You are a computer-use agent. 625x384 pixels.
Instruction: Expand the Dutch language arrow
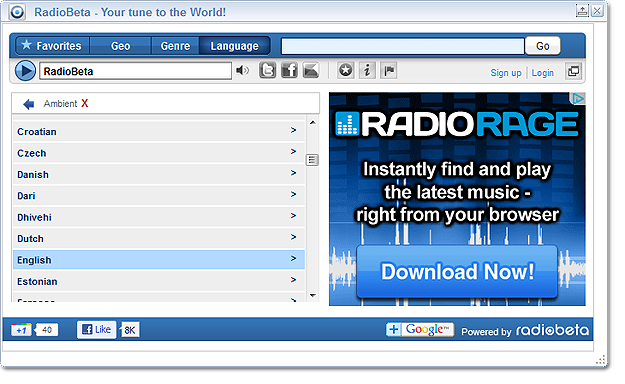coord(293,237)
